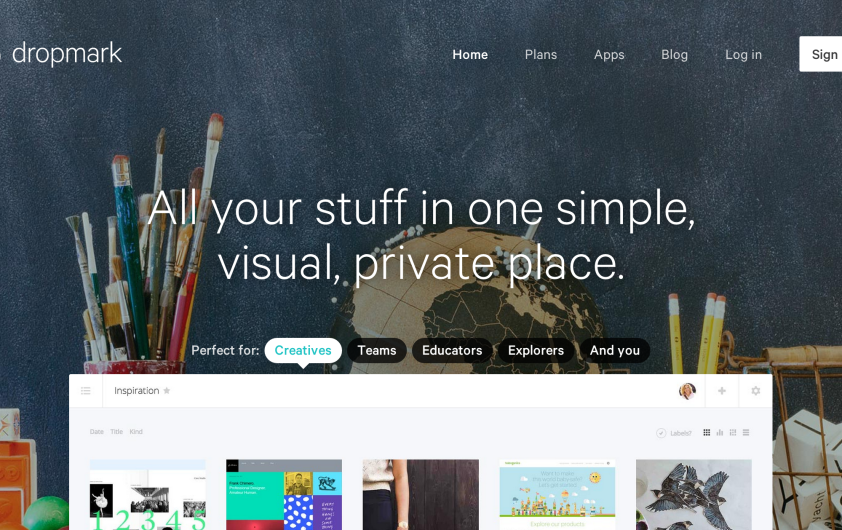Open the birds artwork thumbnail
The width and height of the screenshot is (842, 530).
point(694,495)
